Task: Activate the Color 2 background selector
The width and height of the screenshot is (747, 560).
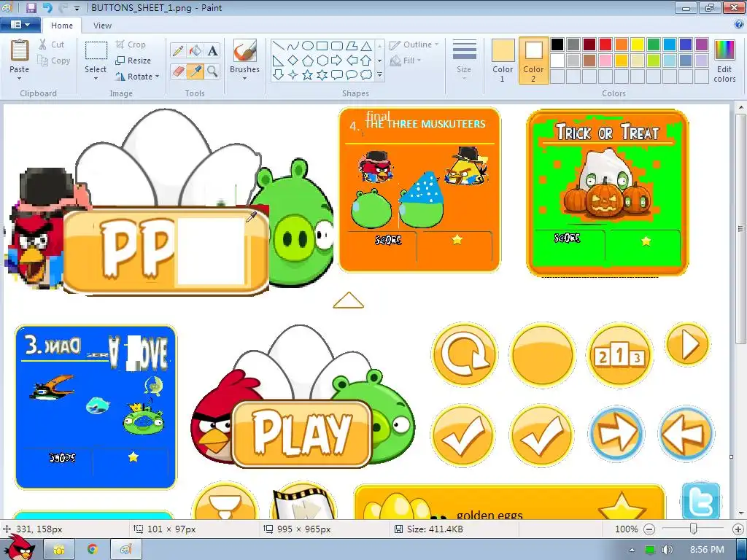Action: tap(533, 61)
